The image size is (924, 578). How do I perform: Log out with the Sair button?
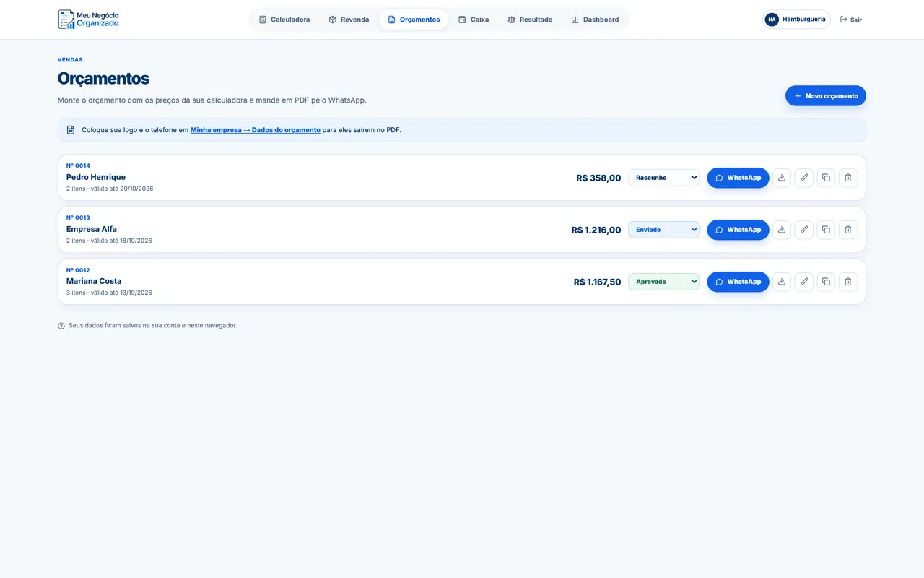(851, 20)
